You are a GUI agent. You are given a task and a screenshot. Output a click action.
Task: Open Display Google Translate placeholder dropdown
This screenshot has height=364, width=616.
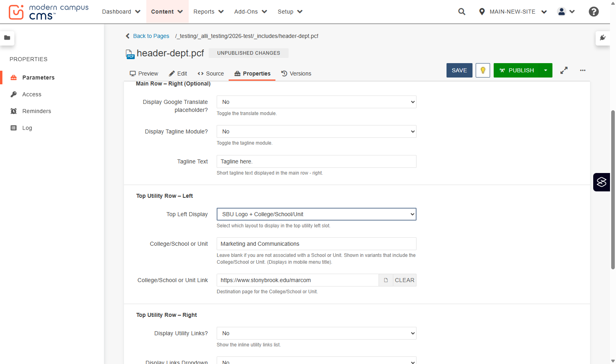tap(316, 102)
